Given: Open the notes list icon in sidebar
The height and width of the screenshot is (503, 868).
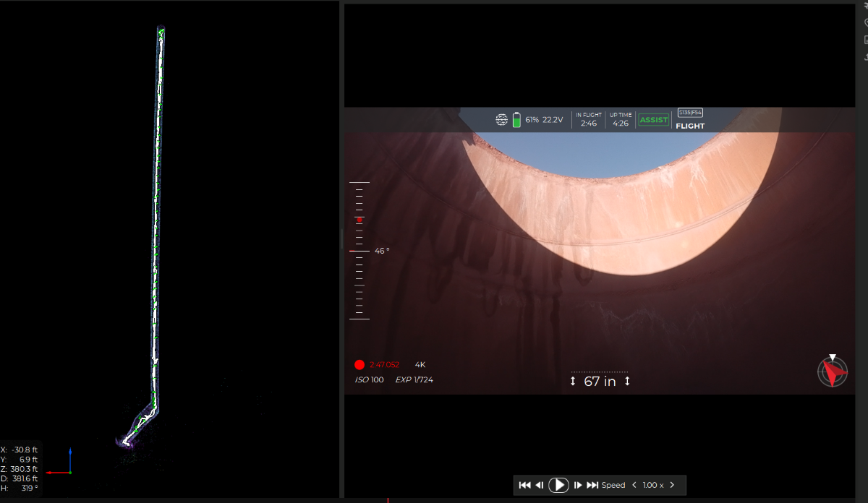Looking at the screenshot, I should (x=866, y=40).
